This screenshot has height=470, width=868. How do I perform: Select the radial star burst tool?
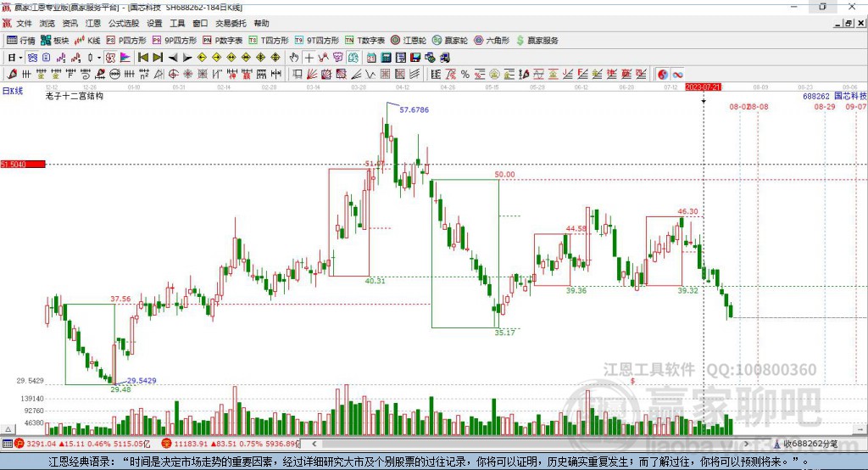coord(187,75)
